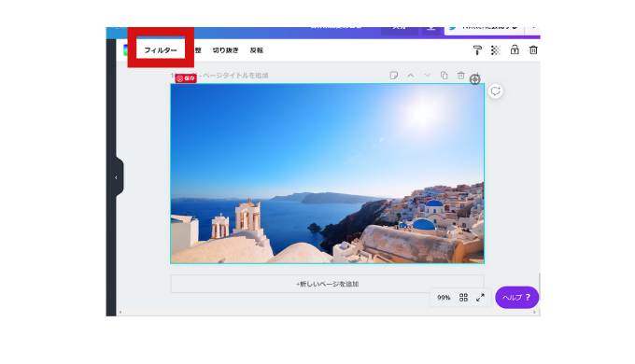Select the Santorini photo on the canvas

(x=327, y=174)
